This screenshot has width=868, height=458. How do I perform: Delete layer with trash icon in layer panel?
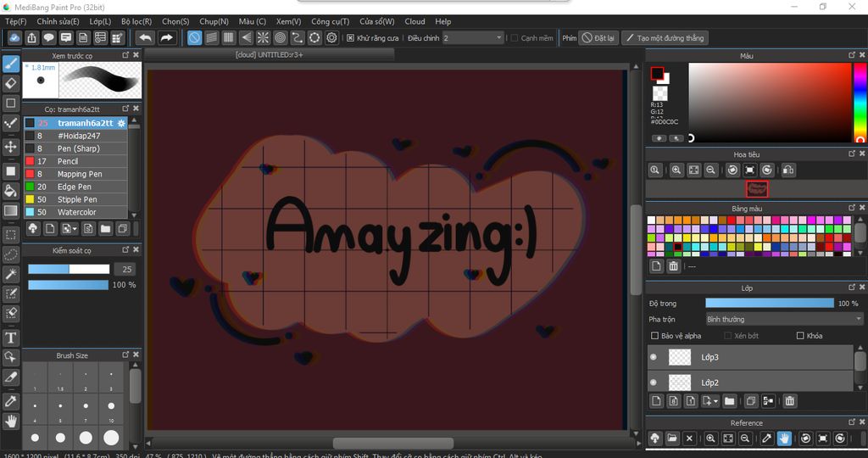pos(790,401)
